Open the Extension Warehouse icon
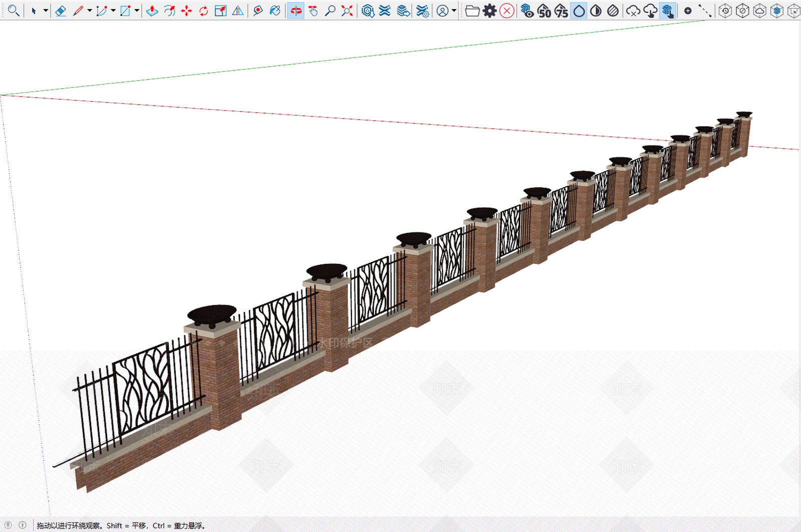The image size is (801, 532). point(385,11)
